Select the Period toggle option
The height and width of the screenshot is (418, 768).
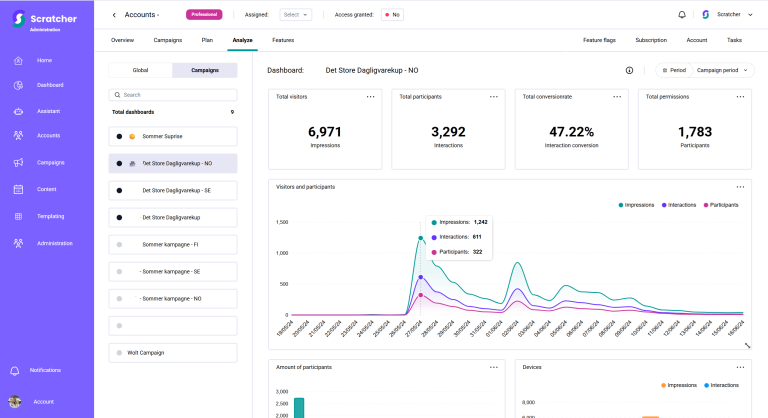point(674,71)
